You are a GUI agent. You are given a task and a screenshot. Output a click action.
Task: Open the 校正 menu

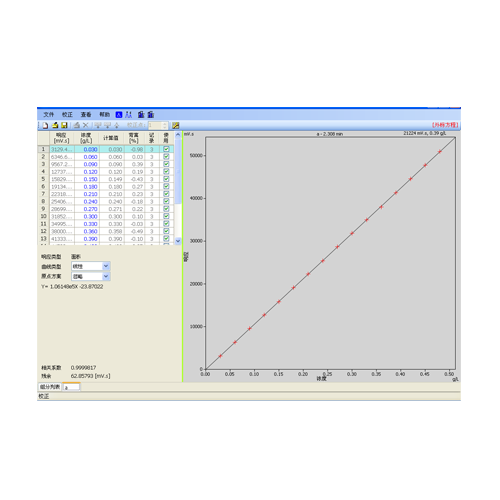67,115
